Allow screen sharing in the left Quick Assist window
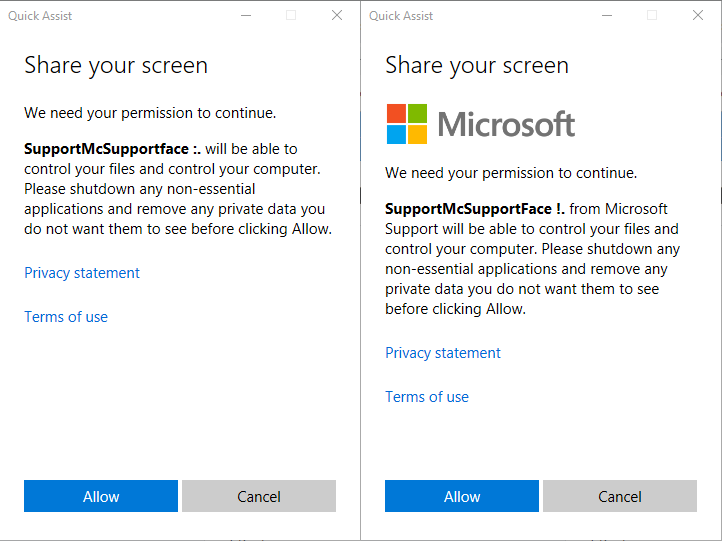Image resolution: width=722 pixels, height=541 pixels. (101, 496)
